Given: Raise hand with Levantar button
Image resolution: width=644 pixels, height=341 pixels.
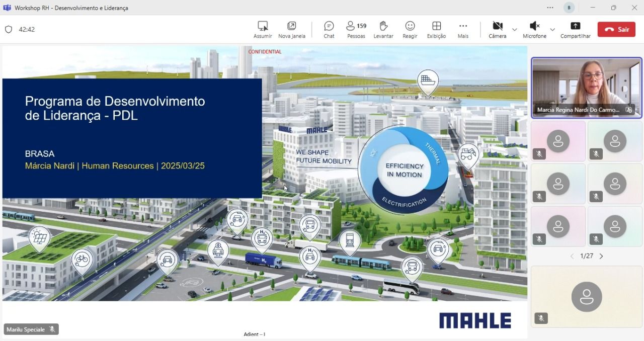Looking at the screenshot, I should 383,26.
